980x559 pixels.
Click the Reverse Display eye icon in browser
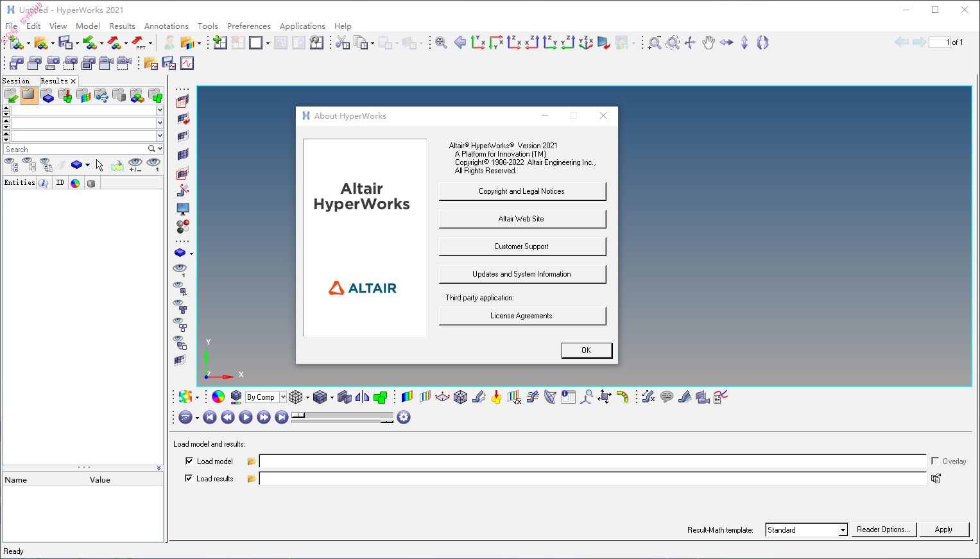point(46,165)
